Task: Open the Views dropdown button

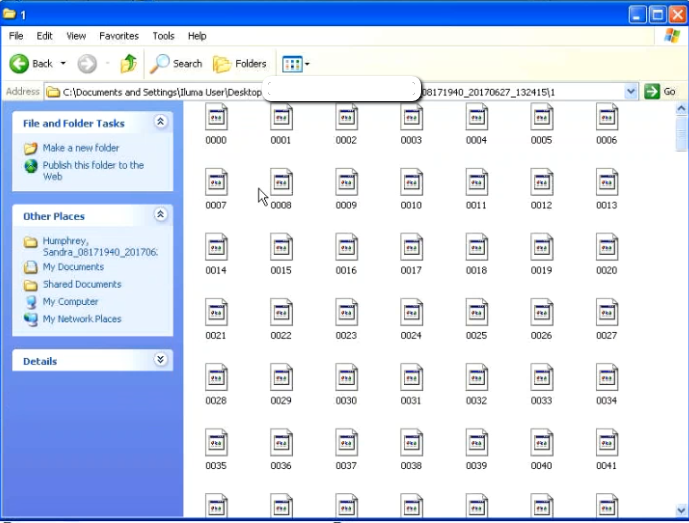Action: 295,64
